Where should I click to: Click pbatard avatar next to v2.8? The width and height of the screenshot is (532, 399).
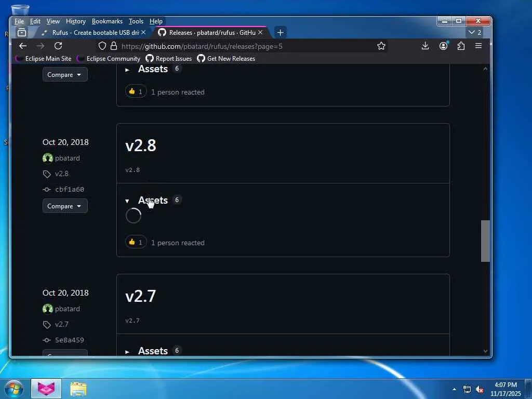click(x=48, y=158)
